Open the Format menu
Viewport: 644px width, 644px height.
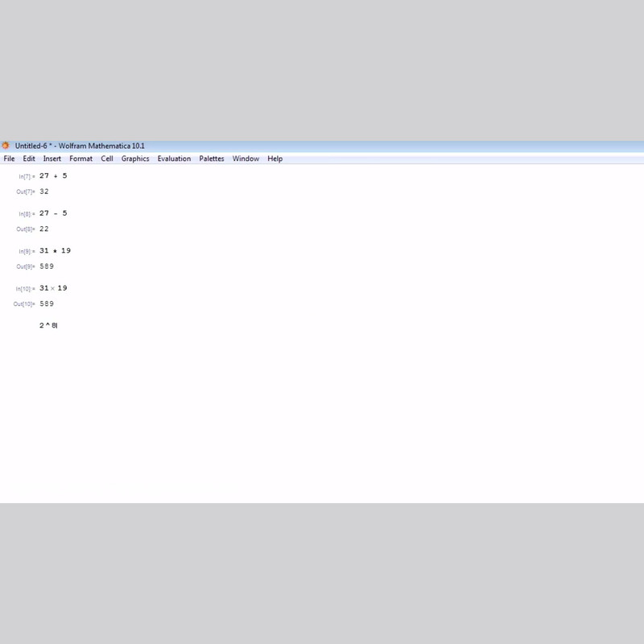[80, 159]
